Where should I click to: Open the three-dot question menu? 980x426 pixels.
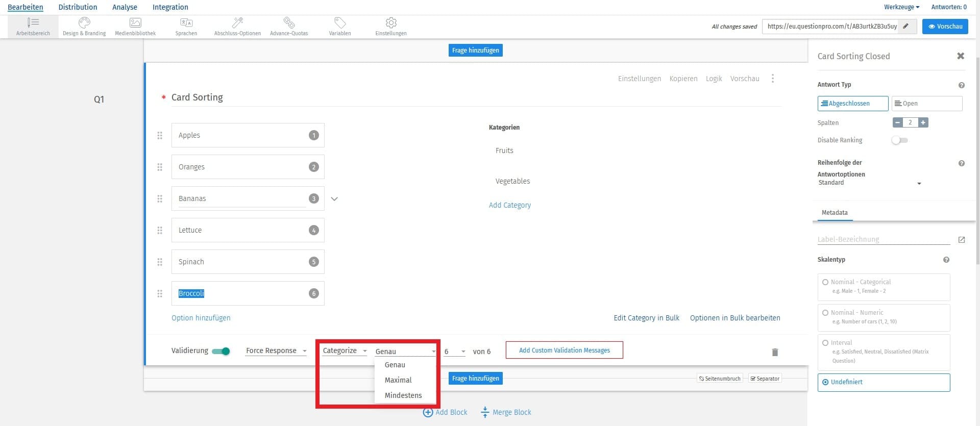click(773, 79)
